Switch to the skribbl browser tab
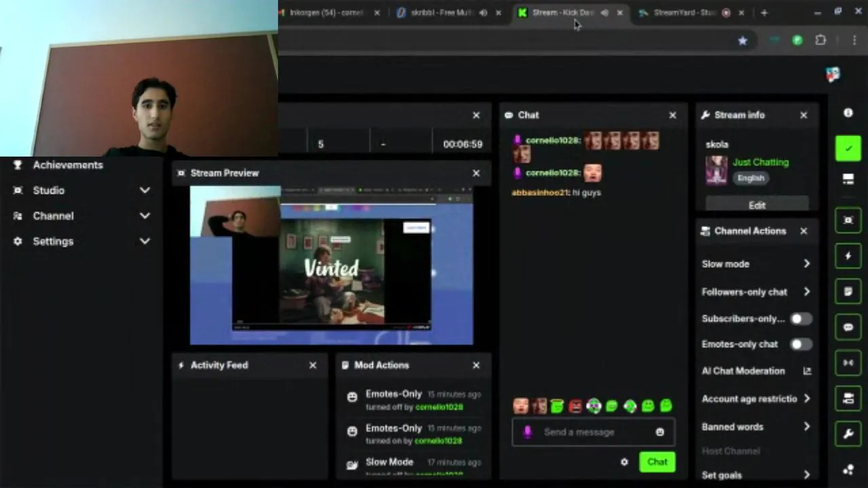Screen dimensions: 868x488 448,13
